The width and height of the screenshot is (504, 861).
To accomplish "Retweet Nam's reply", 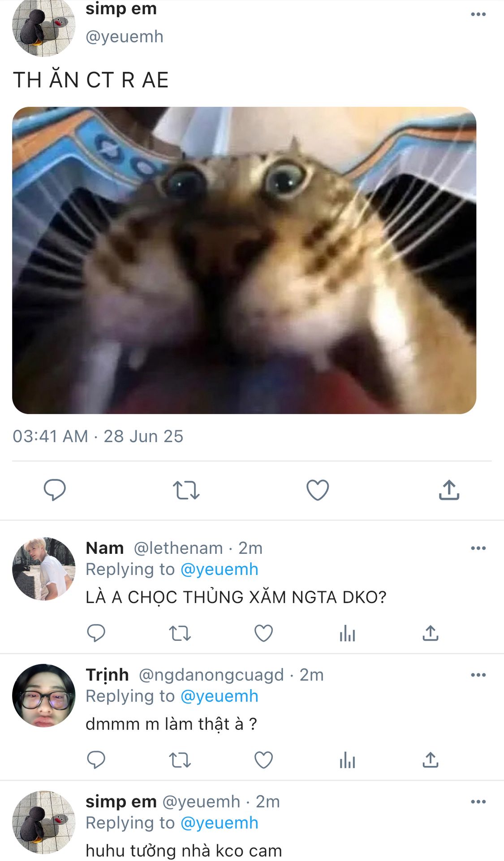I will [x=180, y=633].
